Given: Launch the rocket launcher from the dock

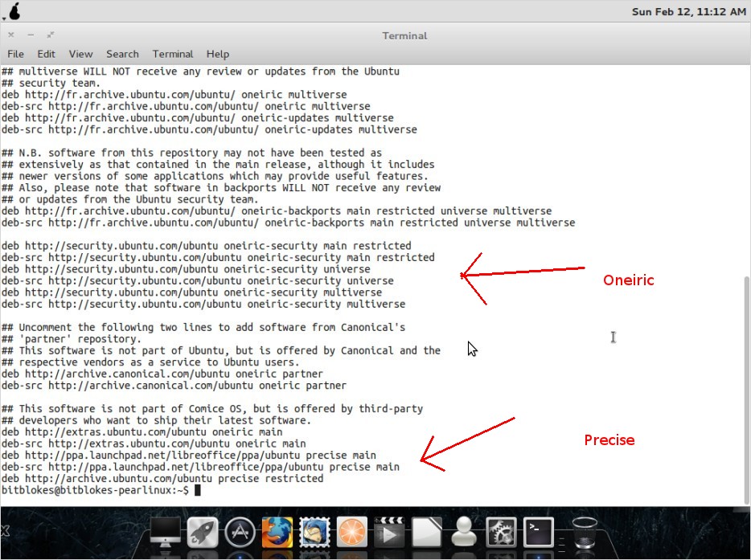Looking at the screenshot, I should (202, 532).
